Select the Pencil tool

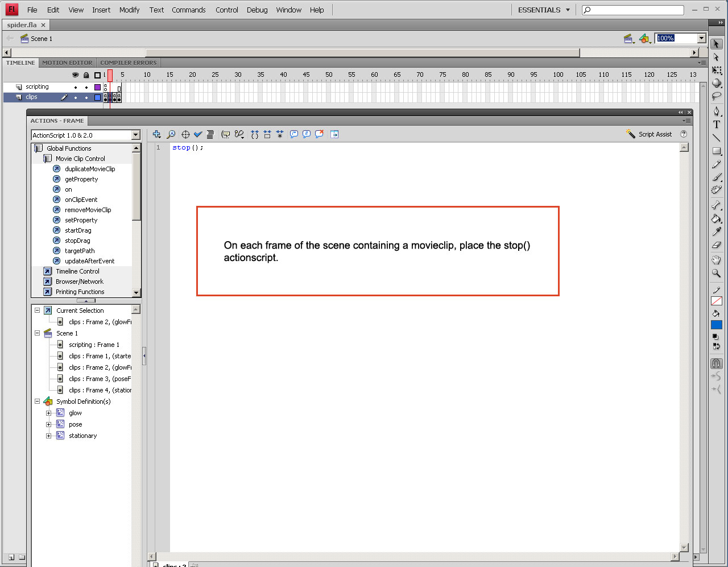point(717,164)
